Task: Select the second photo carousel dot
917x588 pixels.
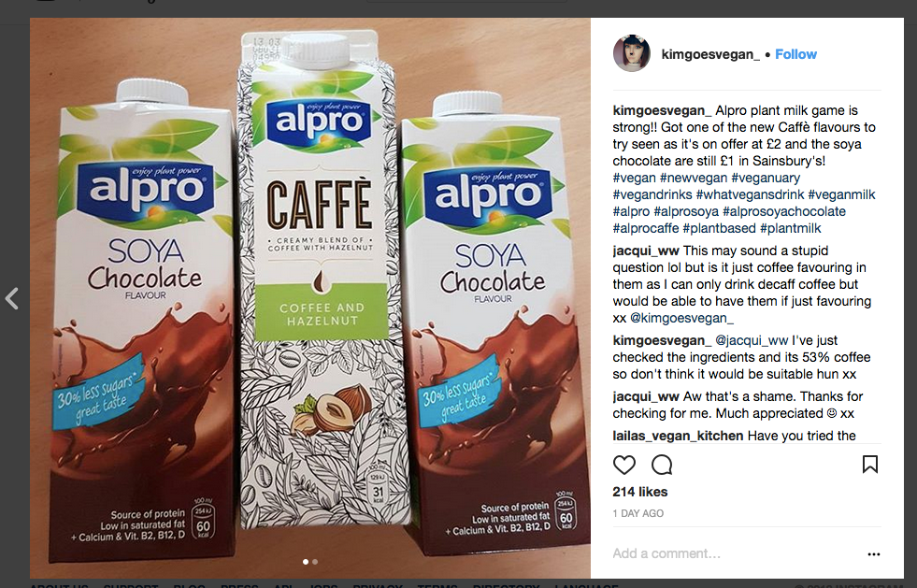Action: tap(315, 562)
